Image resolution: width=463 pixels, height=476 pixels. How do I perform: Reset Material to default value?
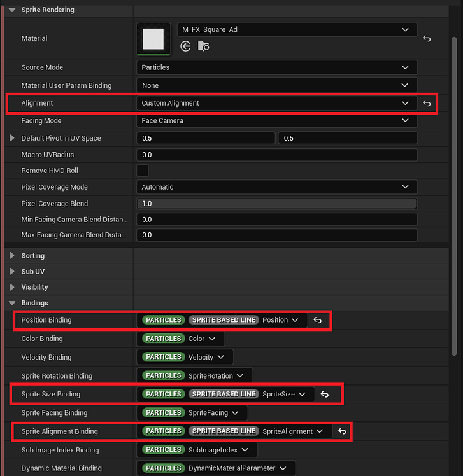[427, 39]
